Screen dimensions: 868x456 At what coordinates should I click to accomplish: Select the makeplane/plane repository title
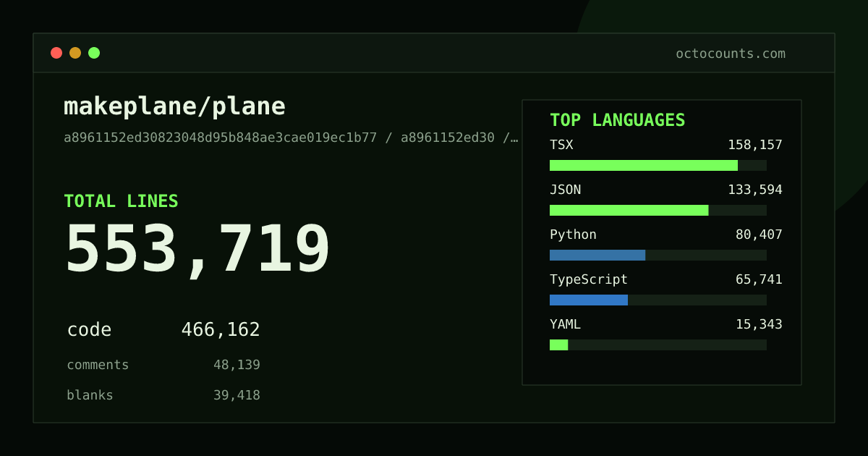click(x=174, y=106)
